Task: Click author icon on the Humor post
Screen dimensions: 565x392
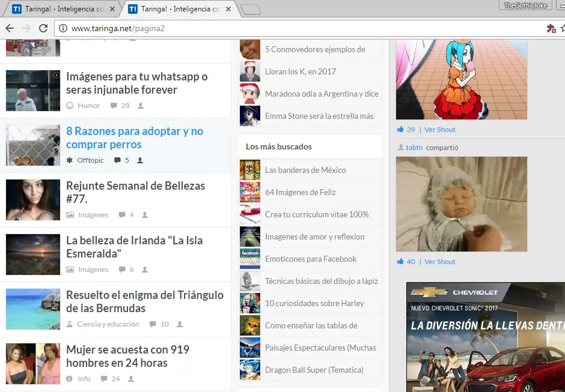Action: [141, 106]
